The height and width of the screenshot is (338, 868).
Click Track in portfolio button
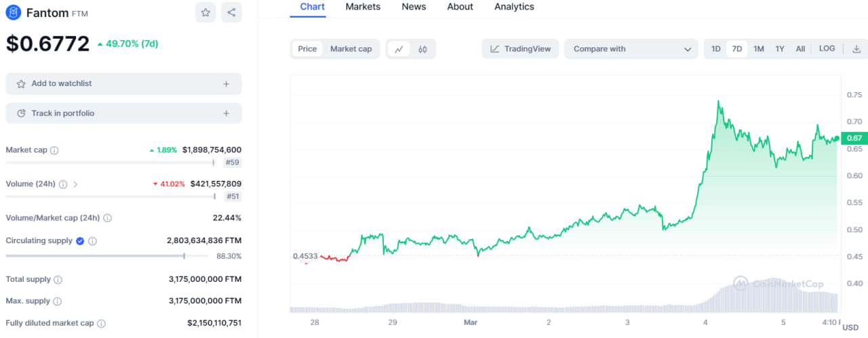coord(123,114)
